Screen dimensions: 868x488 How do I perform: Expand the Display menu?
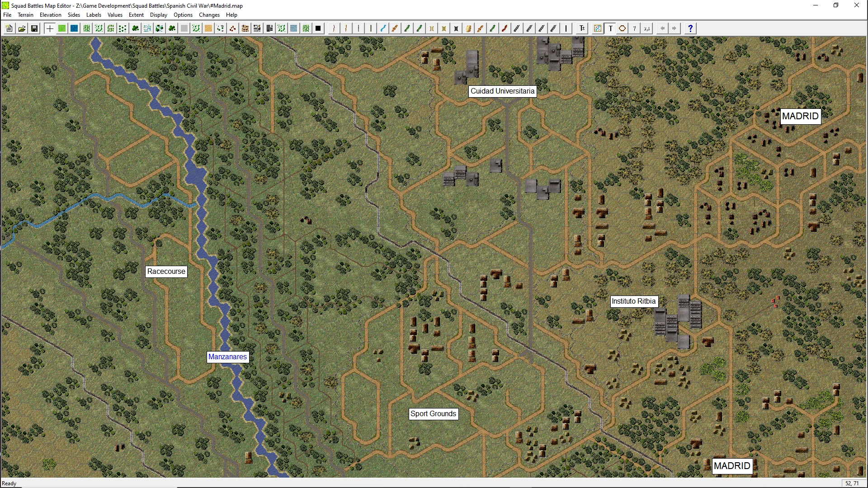tap(158, 15)
